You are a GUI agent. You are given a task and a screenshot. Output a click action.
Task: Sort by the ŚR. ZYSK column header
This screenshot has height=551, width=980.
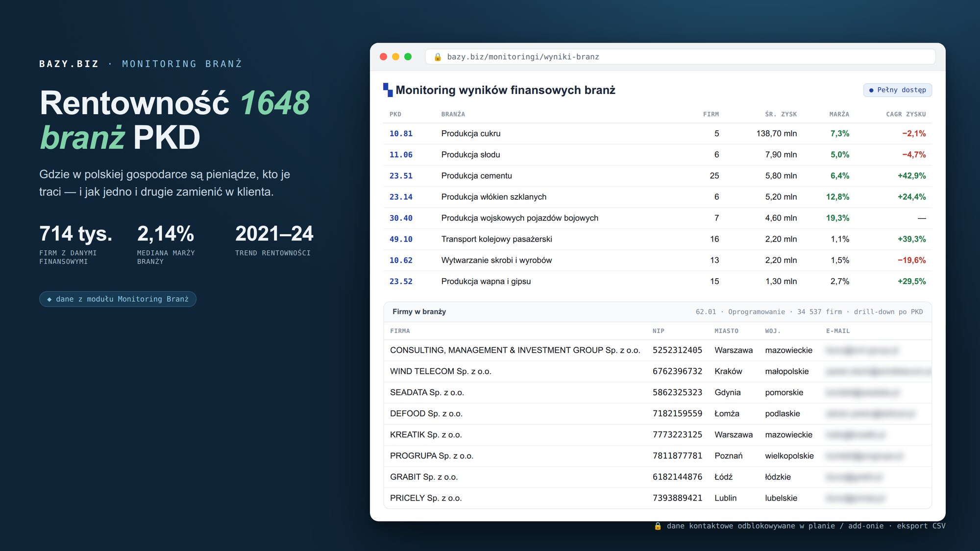pos(781,114)
